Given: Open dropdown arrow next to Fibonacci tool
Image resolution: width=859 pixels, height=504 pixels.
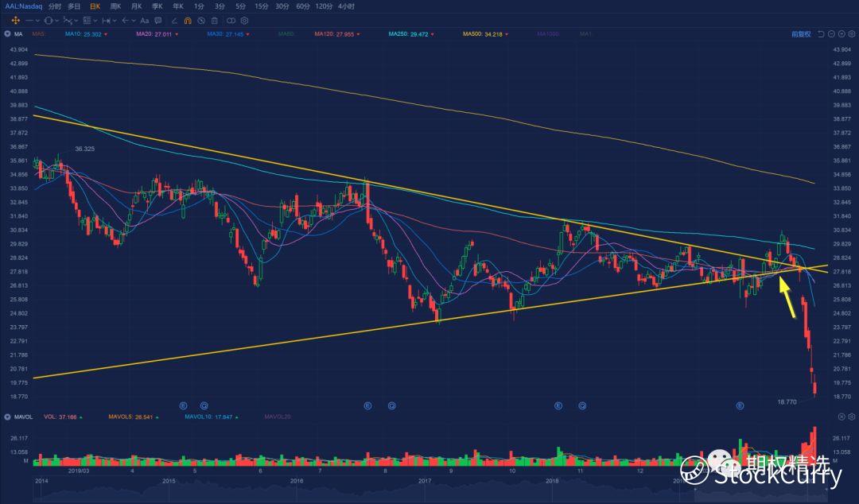Looking at the screenshot, I should click(x=95, y=21).
